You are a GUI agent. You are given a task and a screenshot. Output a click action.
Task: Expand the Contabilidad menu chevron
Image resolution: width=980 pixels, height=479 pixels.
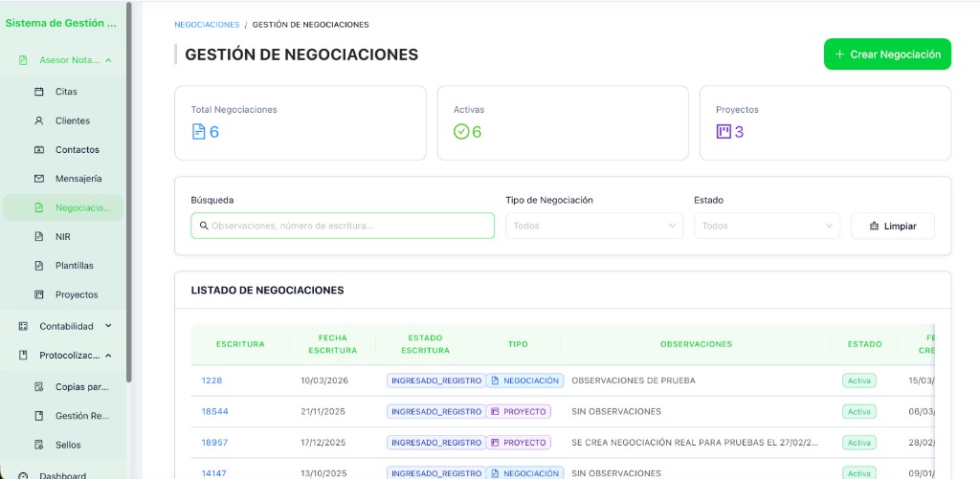(108, 326)
